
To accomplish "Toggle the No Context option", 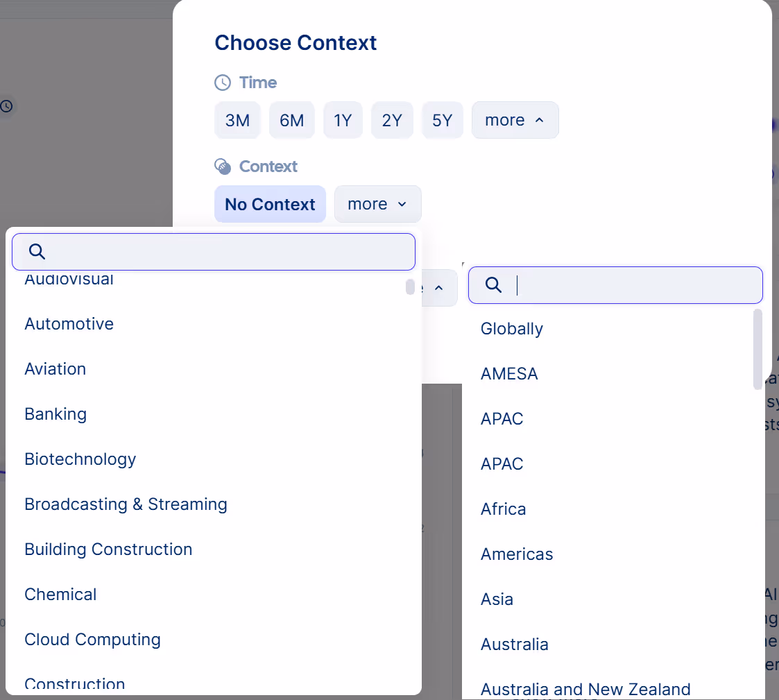I will [x=271, y=204].
